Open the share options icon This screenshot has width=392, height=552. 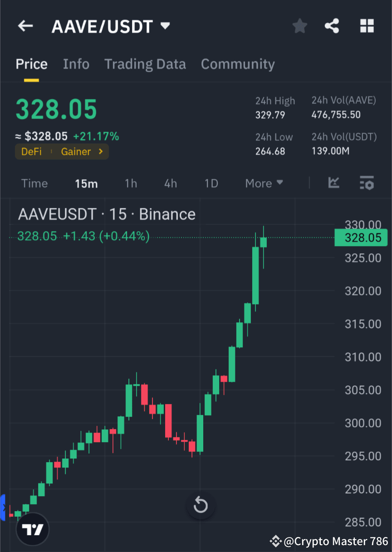pyautogui.click(x=332, y=26)
